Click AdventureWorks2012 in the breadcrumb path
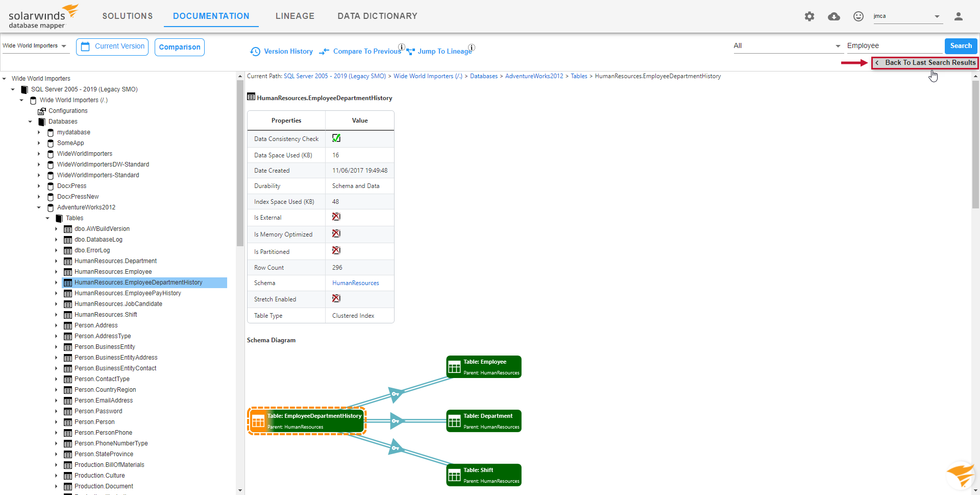This screenshot has width=980, height=495. pyautogui.click(x=534, y=76)
